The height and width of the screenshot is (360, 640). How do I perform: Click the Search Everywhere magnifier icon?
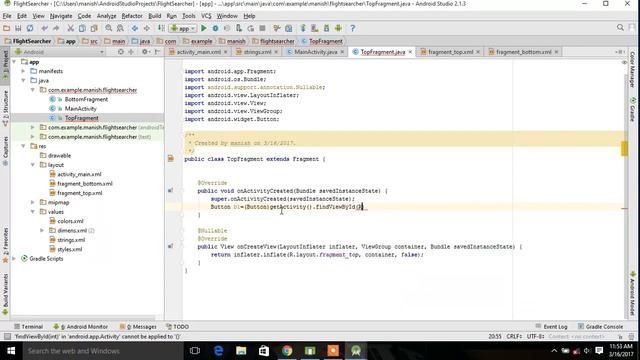[x=620, y=27]
